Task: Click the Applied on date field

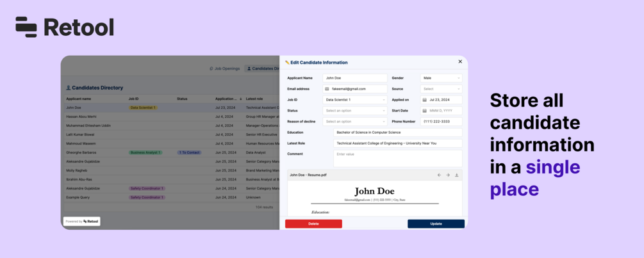Action: (441, 100)
